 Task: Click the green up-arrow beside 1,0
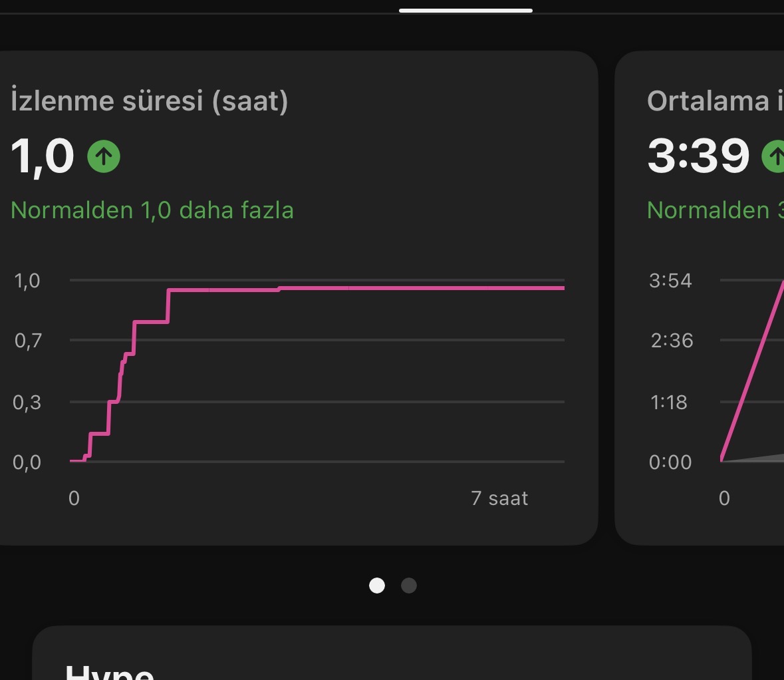tap(104, 157)
